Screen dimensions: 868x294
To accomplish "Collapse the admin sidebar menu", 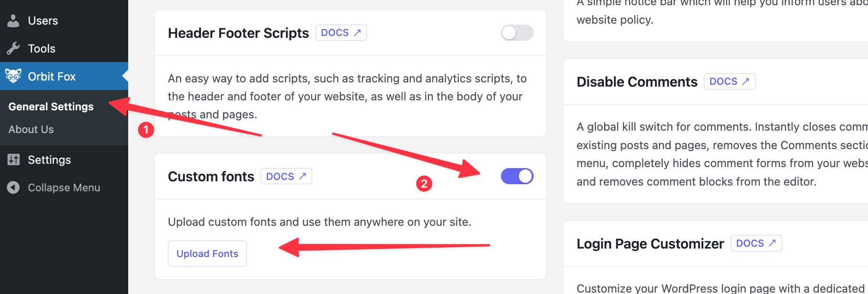I will pos(64,187).
